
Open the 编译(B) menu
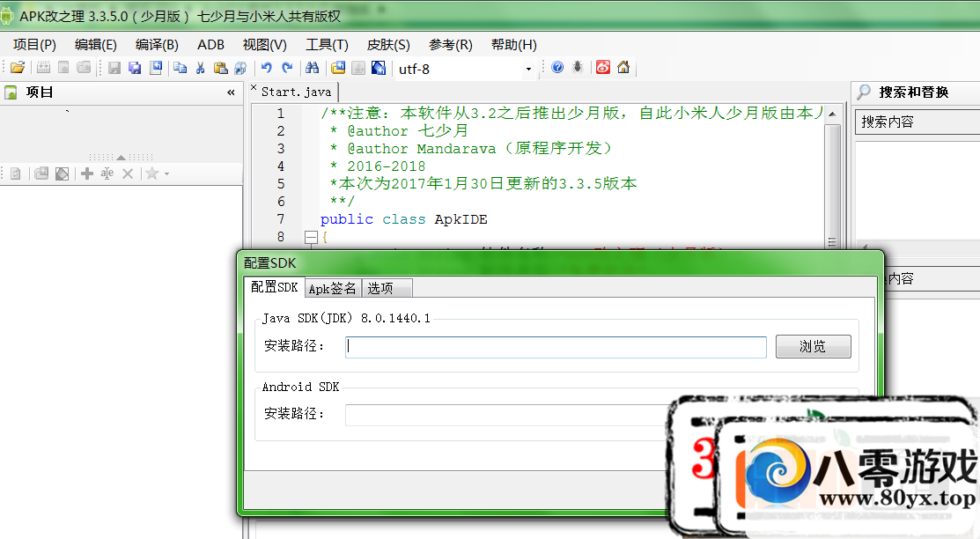[x=157, y=45]
